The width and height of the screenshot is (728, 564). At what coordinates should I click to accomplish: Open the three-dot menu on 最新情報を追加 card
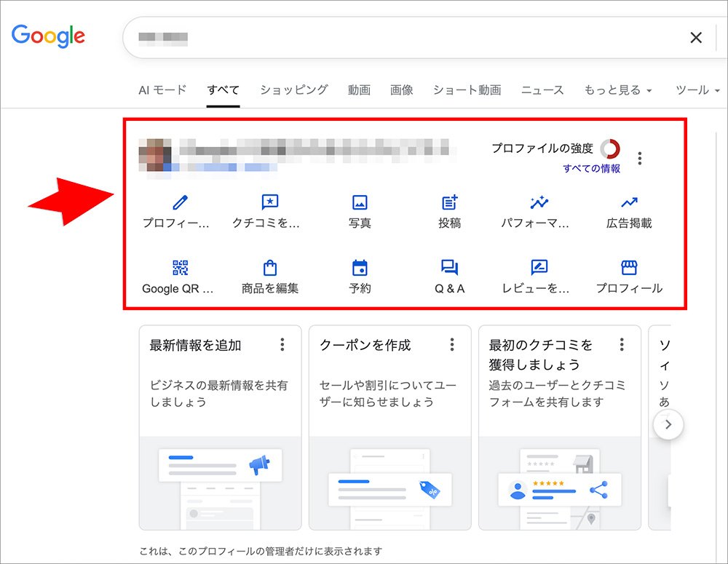point(282,344)
